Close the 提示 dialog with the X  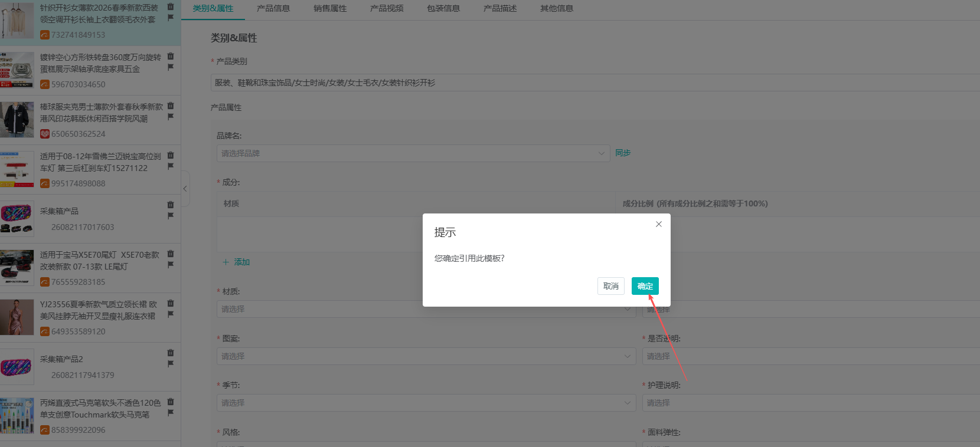coord(659,224)
